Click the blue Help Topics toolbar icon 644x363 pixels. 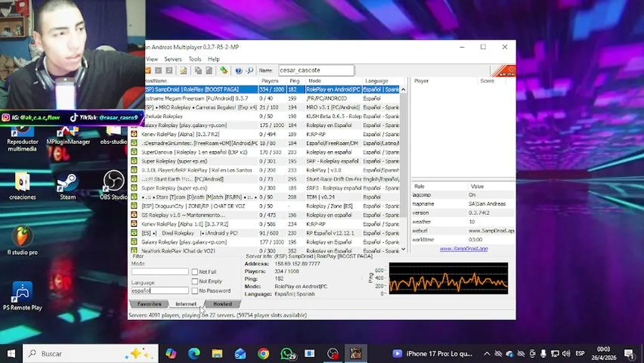pyautogui.click(x=239, y=71)
